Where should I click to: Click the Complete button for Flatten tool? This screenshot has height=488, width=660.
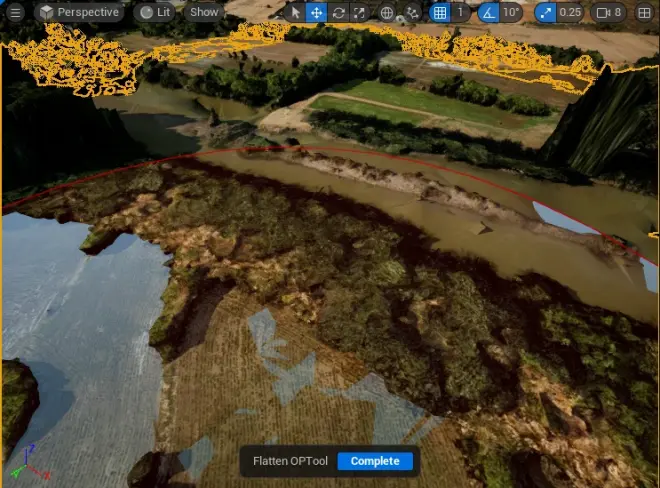pos(375,461)
